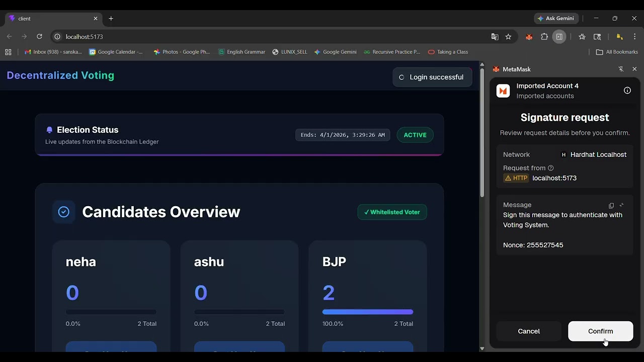Open the LUNIX_SELL bookmark
Viewport: 644px width, 362px height.
point(289,52)
